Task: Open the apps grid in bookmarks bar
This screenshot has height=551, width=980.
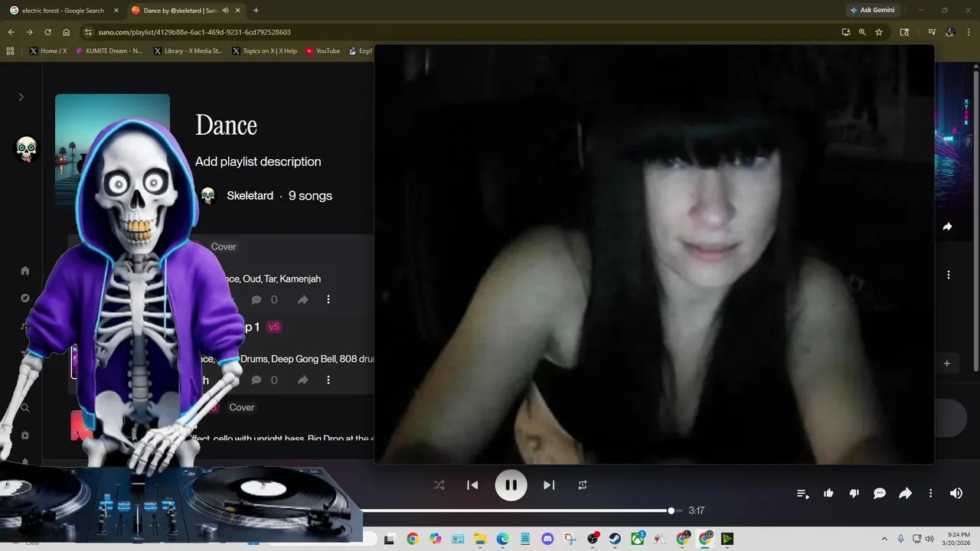Action: (x=10, y=51)
